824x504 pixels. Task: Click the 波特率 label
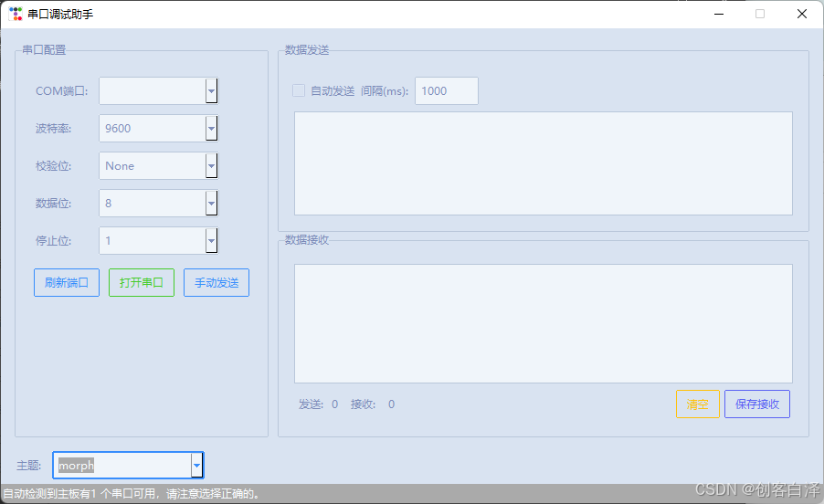point(54,129)
